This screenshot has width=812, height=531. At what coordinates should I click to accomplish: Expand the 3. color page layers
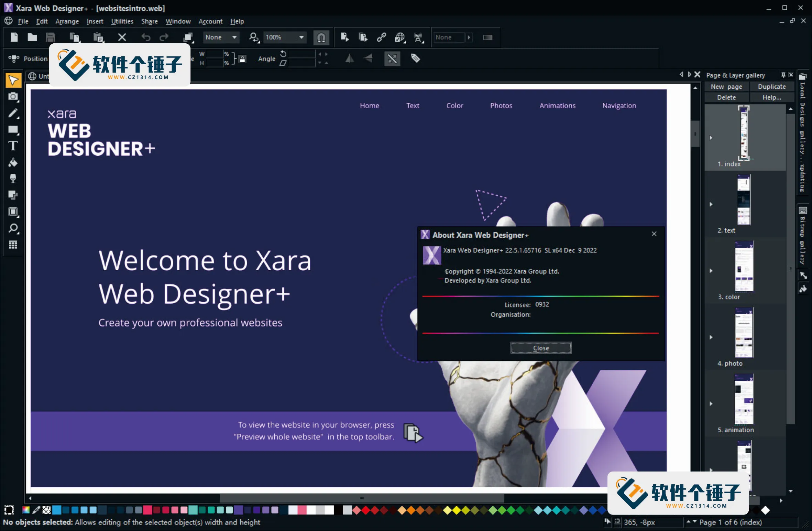[x=711, y=271]
